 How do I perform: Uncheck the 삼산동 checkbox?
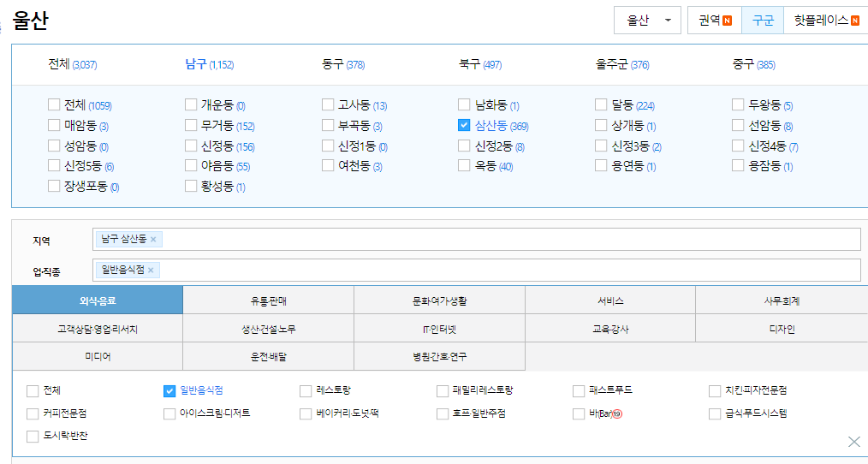click(x=464, y=125)
